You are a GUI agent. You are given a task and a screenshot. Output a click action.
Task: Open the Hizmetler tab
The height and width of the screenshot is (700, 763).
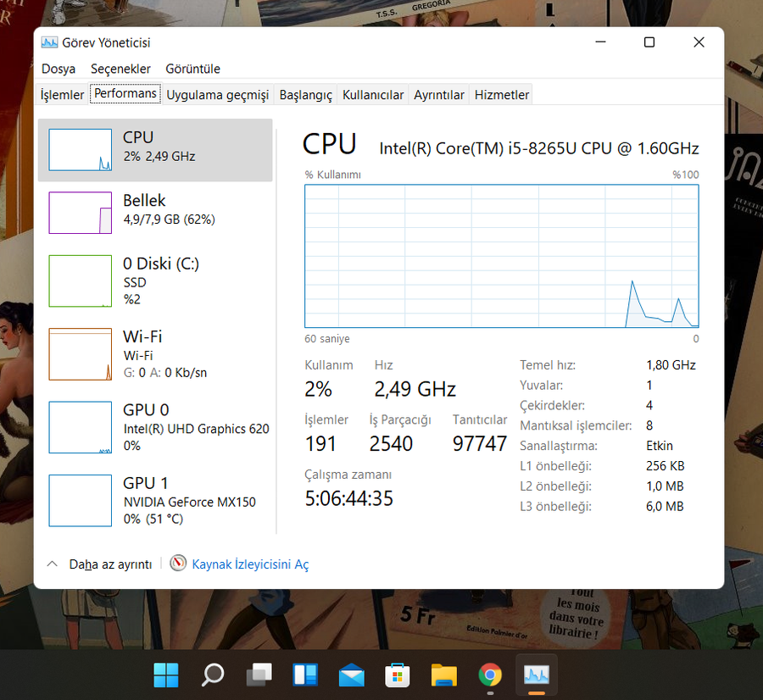(x=502, y=95)
